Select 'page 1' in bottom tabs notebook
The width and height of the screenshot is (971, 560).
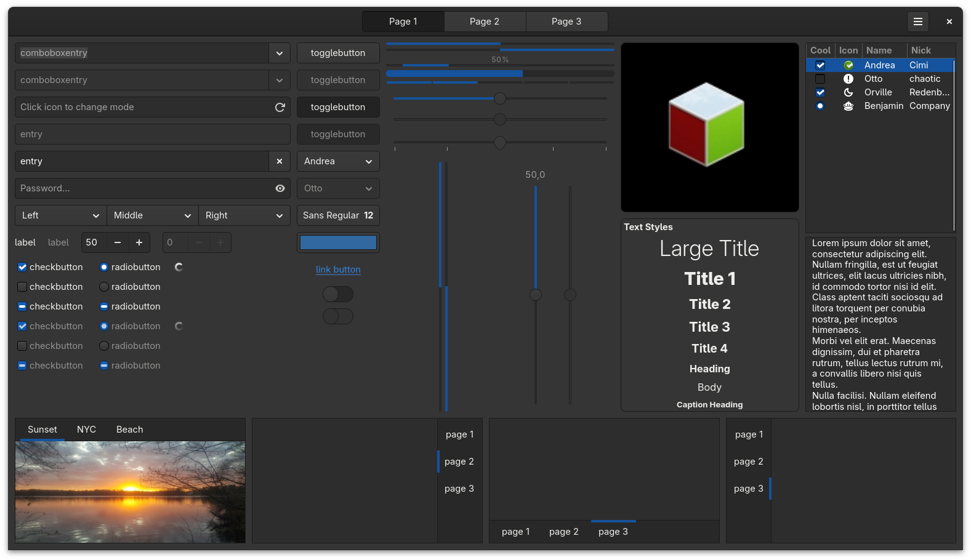[x=515, y=532]
